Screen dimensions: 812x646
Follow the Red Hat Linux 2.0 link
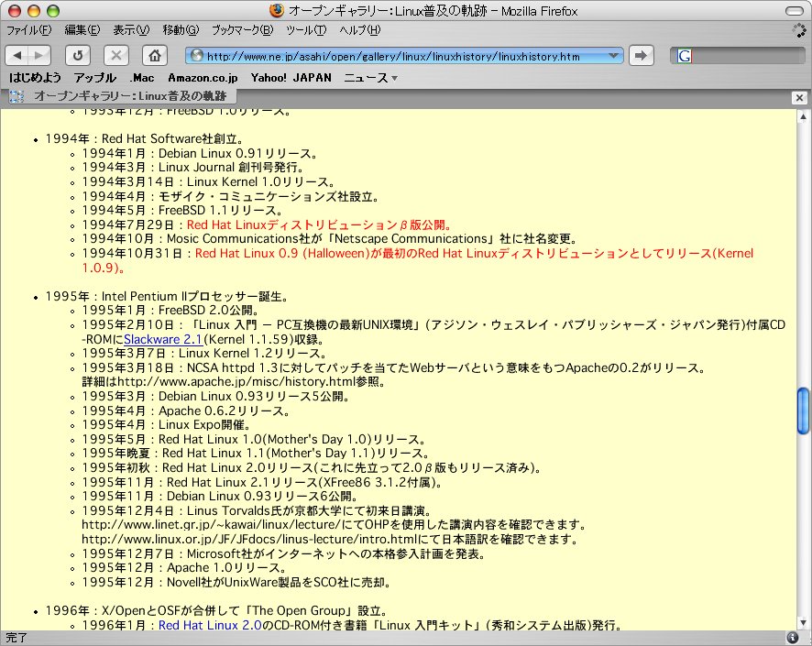point(210,625)
